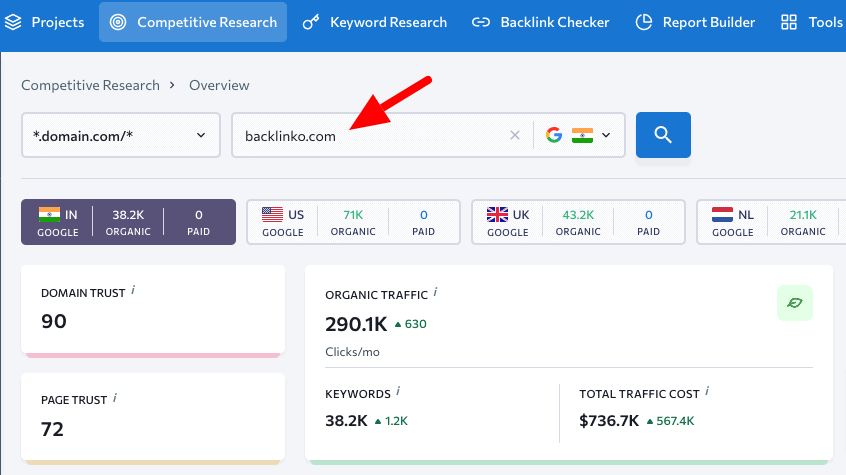
Task: Click the backlinko.com domain input field
Action: coord(372,135)
